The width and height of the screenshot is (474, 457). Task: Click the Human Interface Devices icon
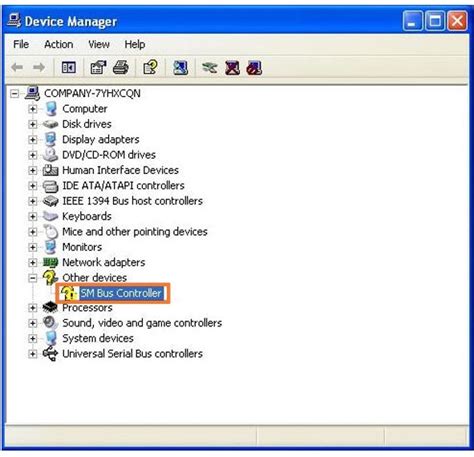pos(50,170)
